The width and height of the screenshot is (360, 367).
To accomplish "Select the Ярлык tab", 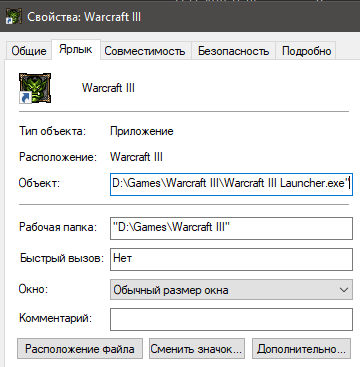I will pos(76,50).
